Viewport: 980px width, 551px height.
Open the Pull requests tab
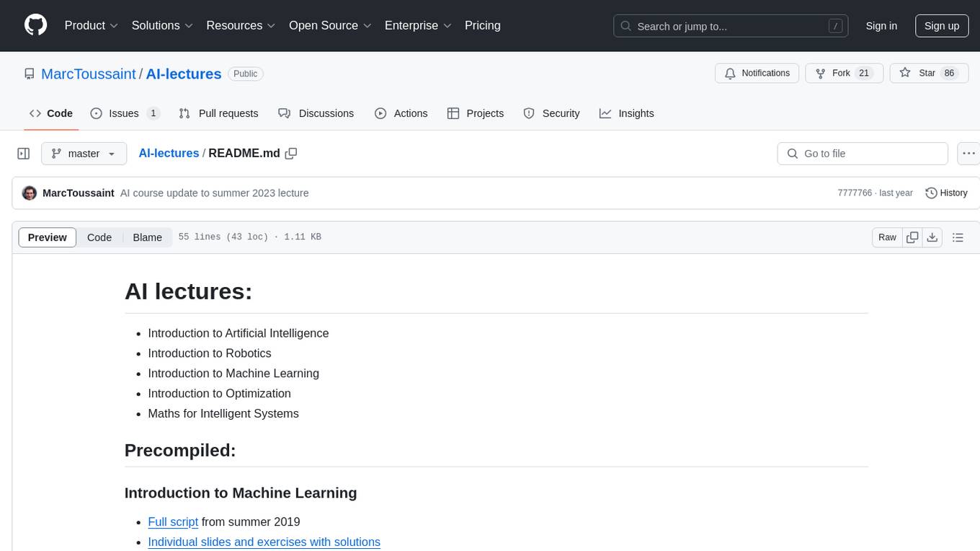(x=218, y=113)
